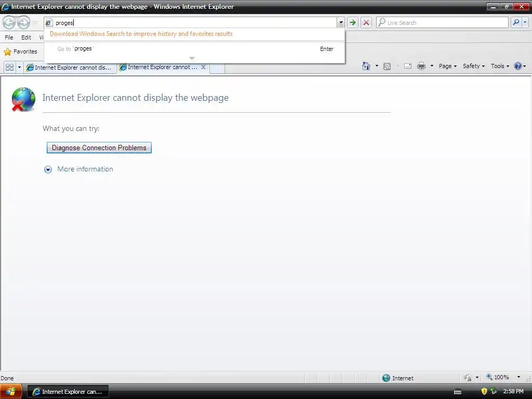Screen dimensions: 532x399
Task: Select the Go to 'proges' suggestion
Action: click(195, 49)
